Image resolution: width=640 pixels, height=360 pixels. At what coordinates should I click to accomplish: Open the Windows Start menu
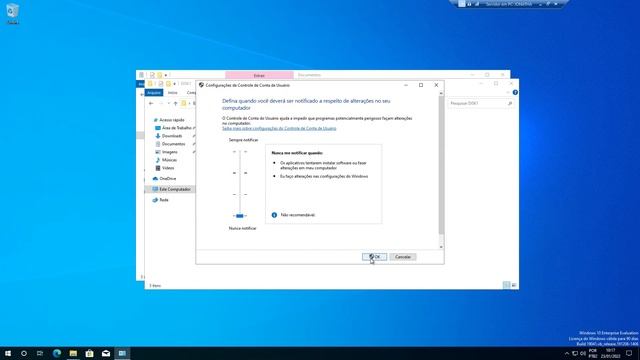[x=8, y=353]
